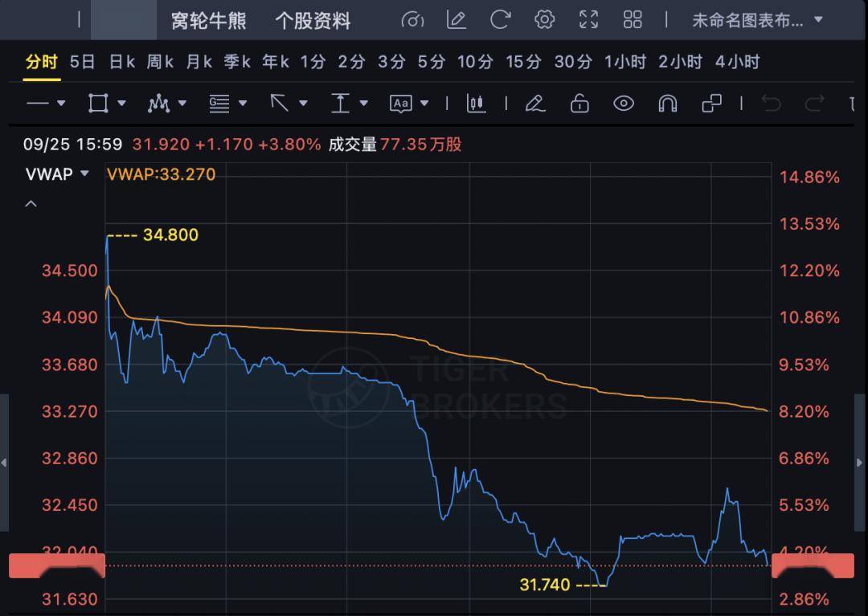Select the wave pattern drawing tool
Screen dimensions: 868x616
pos(159,104)
